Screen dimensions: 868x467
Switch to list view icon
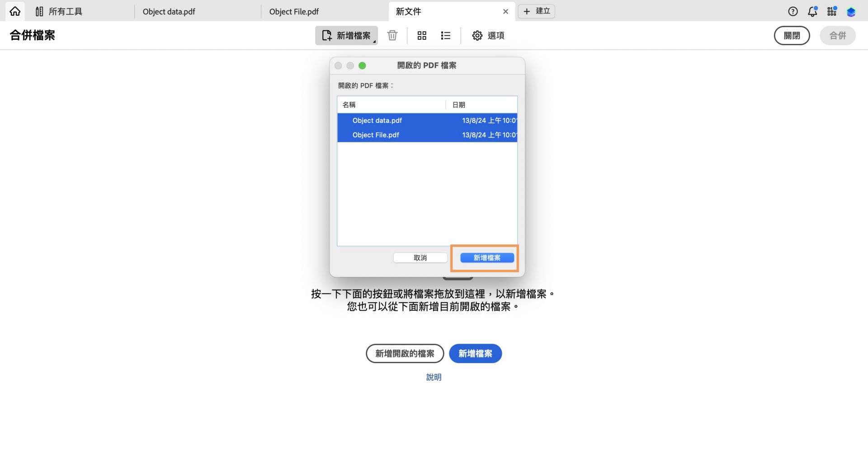tap(445, 35)
